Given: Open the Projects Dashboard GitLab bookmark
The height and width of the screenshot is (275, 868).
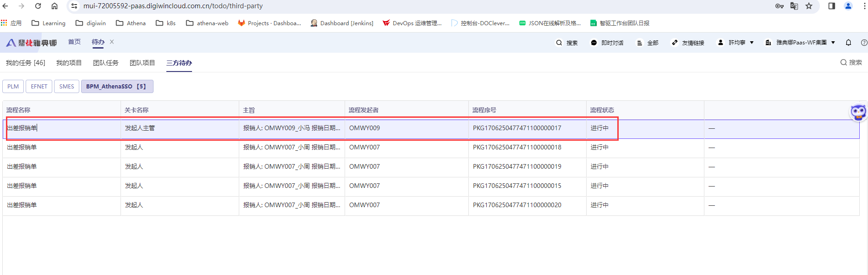Looking at the screenshot, I should click(269, 23).
